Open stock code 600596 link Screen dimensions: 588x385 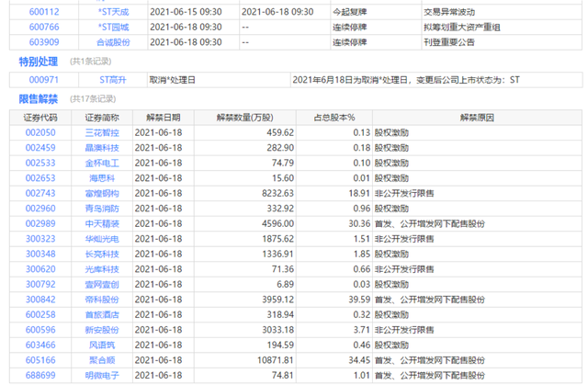(40, 330)
